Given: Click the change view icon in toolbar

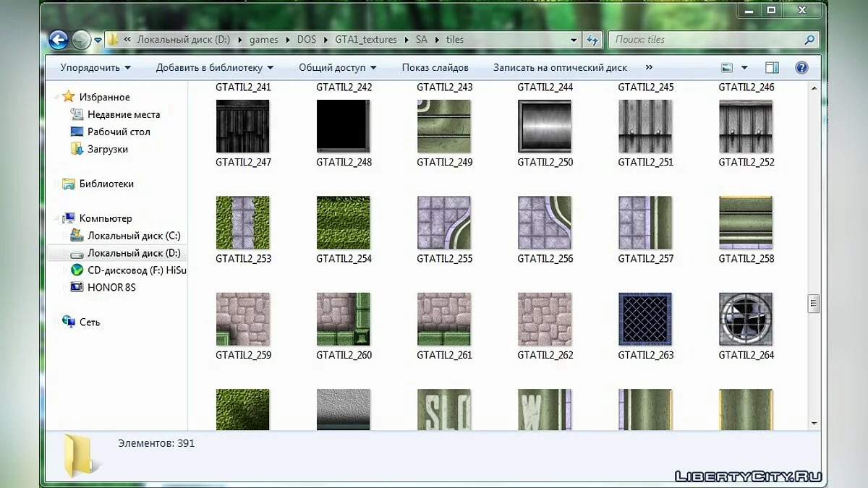Looking at the screenshot, I should tap(728, 67).
